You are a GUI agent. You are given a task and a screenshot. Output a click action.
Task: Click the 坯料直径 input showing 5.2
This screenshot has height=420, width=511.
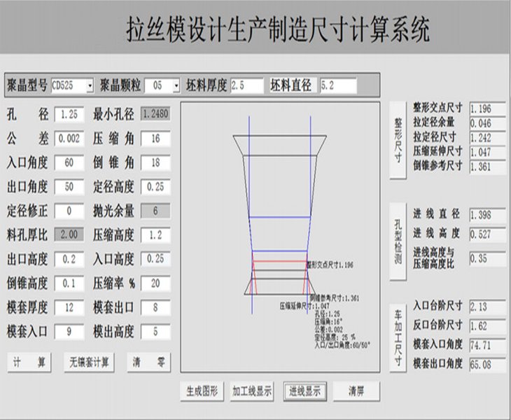pyautogui.click(x=338, y=85)
